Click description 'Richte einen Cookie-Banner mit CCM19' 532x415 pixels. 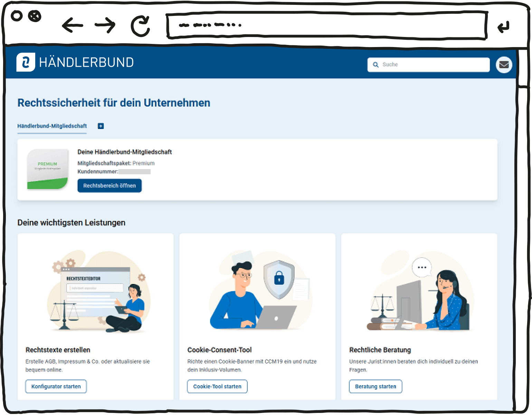[252, 366]
